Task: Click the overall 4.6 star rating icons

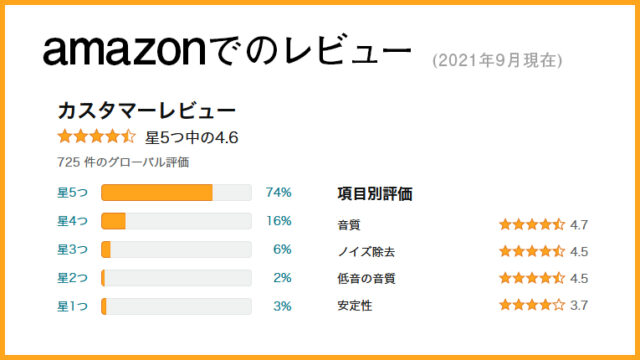Action: tap(96, 136)
